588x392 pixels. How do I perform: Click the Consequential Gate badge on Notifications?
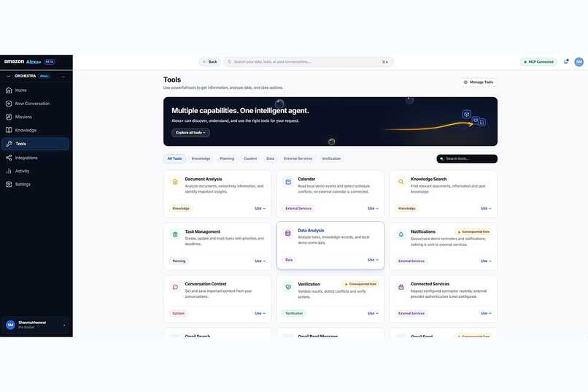pos(473,232)
